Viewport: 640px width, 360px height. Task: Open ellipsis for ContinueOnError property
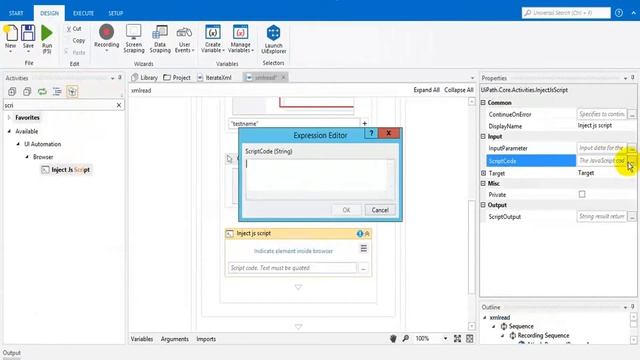coord(632,114)
